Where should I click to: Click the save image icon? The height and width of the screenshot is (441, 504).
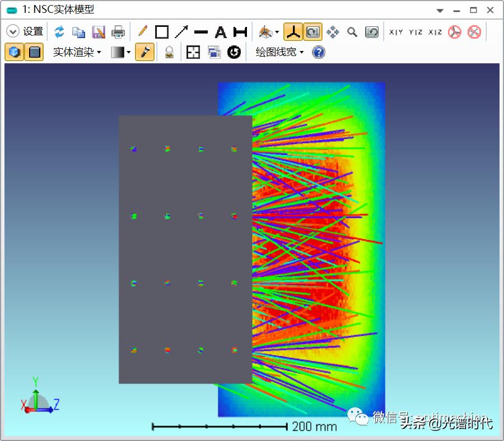[x=99, y=32]
